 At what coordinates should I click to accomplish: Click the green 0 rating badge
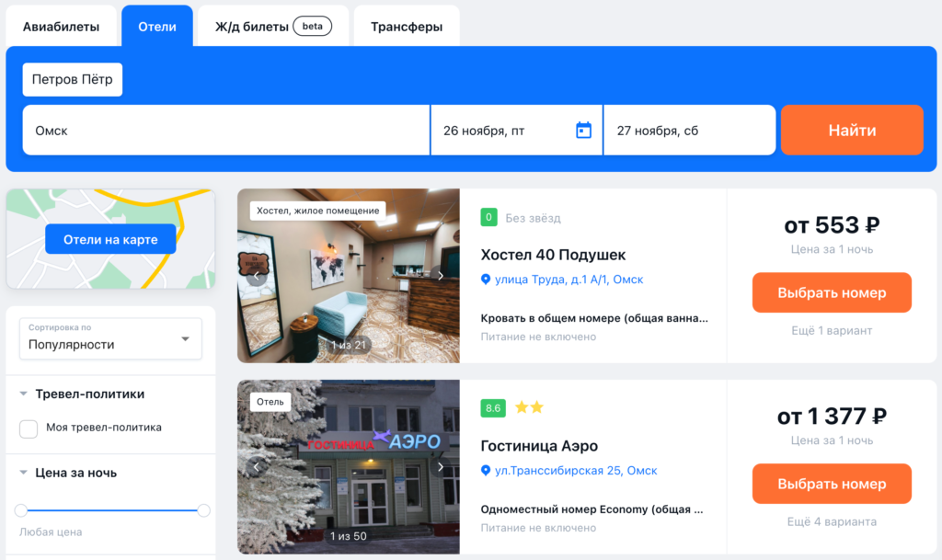click(488, 217)
